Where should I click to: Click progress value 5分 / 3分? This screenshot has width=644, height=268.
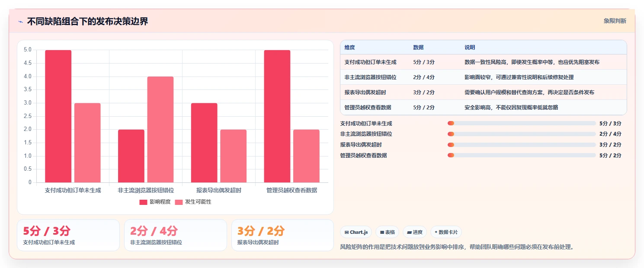point(610,124)
